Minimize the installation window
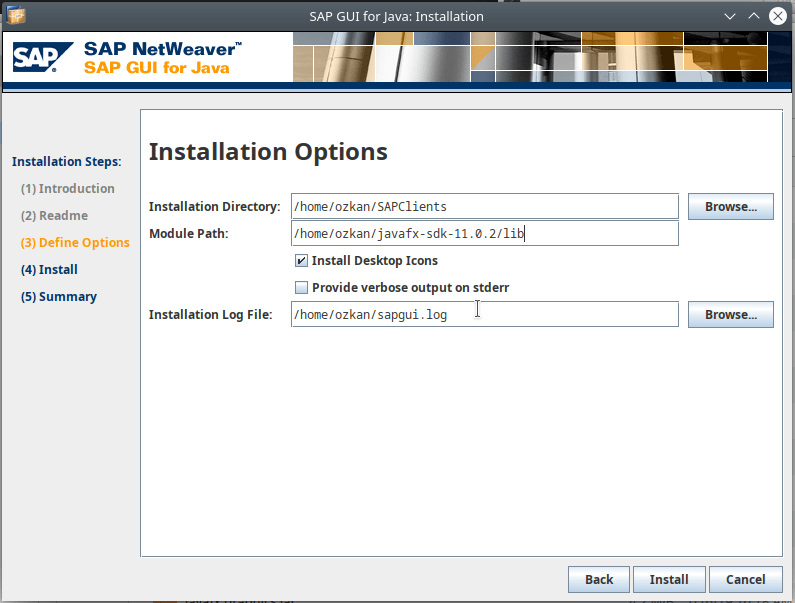Image resolution: width=795 pixels, height=603 pixels. (x=730, y=16)
